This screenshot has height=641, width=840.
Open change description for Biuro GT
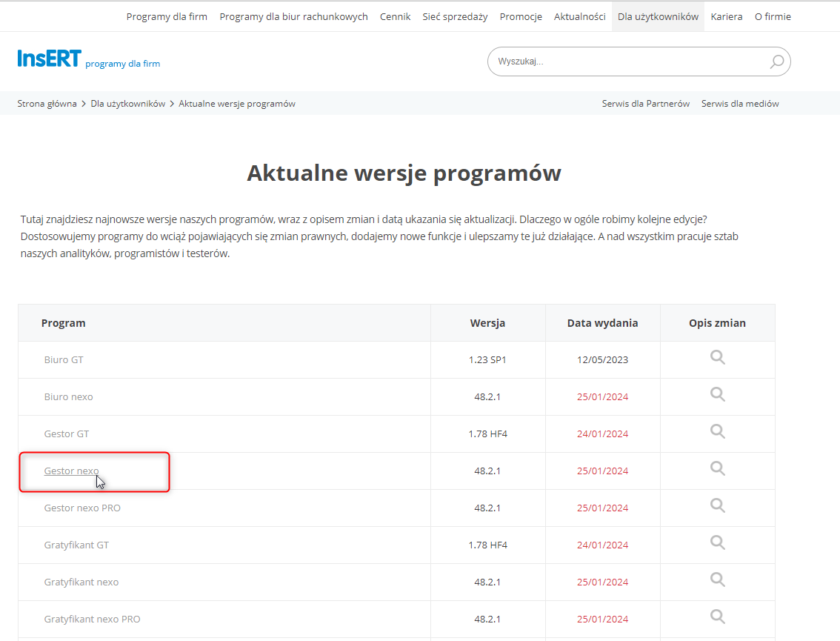point(717,357)
